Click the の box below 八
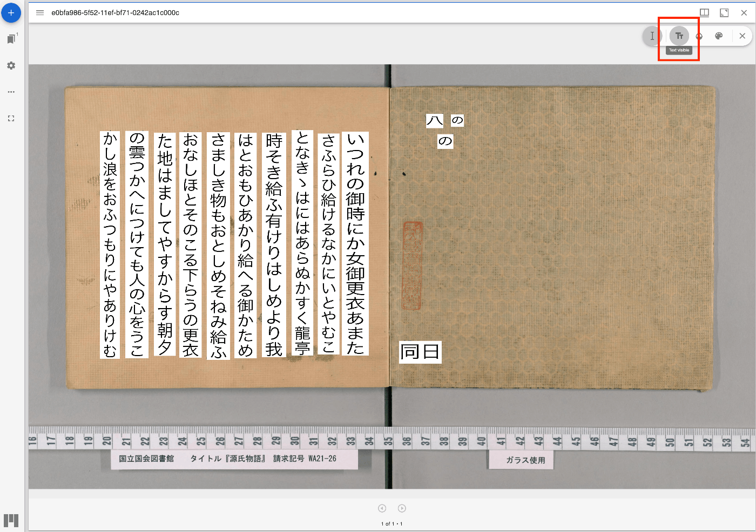Image resolution: width=756 pixels, height=532 pixels. pos(445,141)
